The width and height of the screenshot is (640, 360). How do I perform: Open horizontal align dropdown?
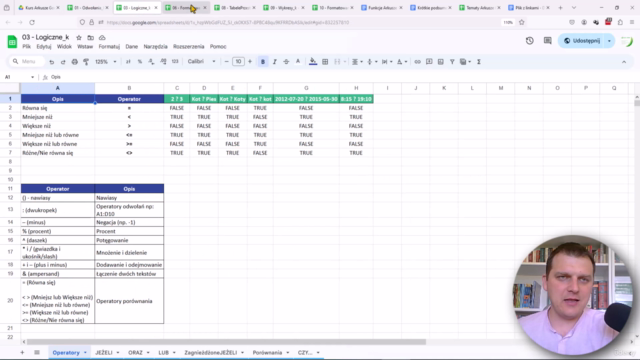pyautogui.click(x=357, y=62)
